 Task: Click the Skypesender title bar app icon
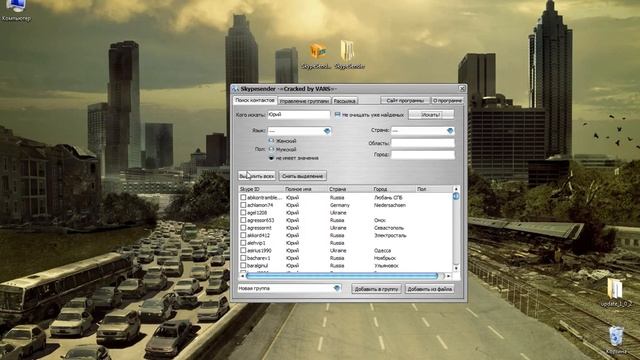tap(236, 89)
